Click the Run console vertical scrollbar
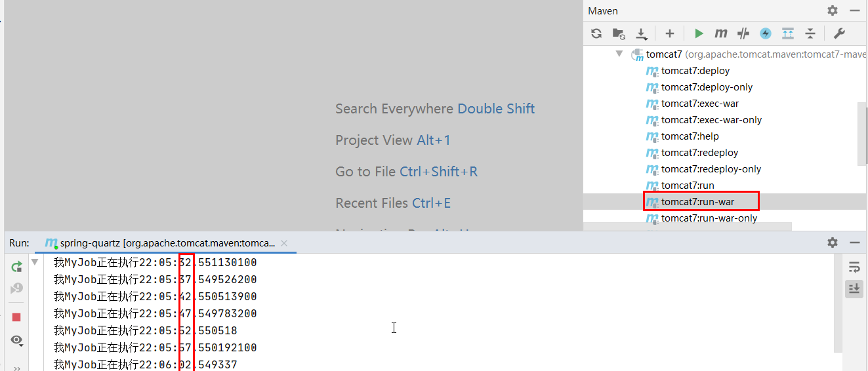The height and width of the screenshot is (371, 868). coord(838,303)
